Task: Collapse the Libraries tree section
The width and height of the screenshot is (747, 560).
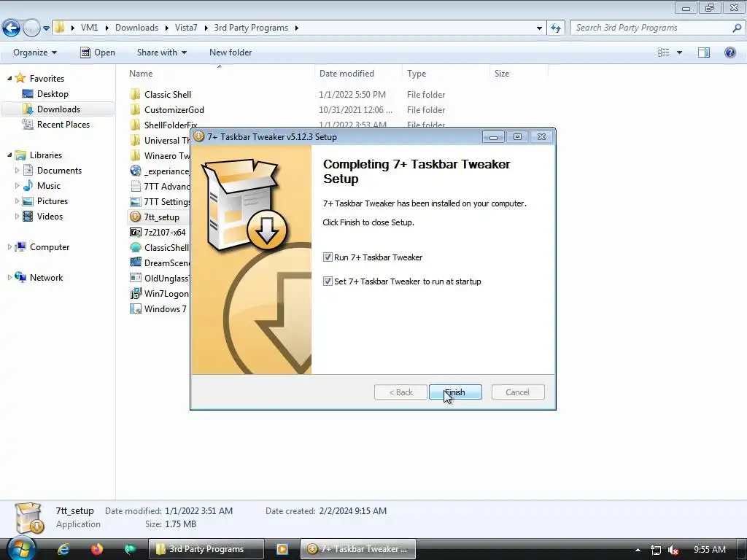Action: click(9, 155)
